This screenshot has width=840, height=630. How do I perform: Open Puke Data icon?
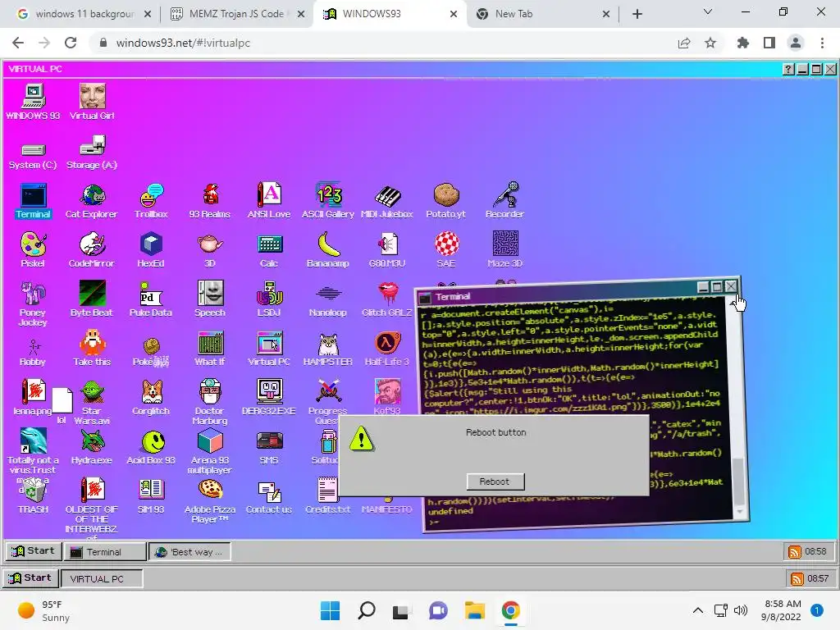tap(151, 299)
